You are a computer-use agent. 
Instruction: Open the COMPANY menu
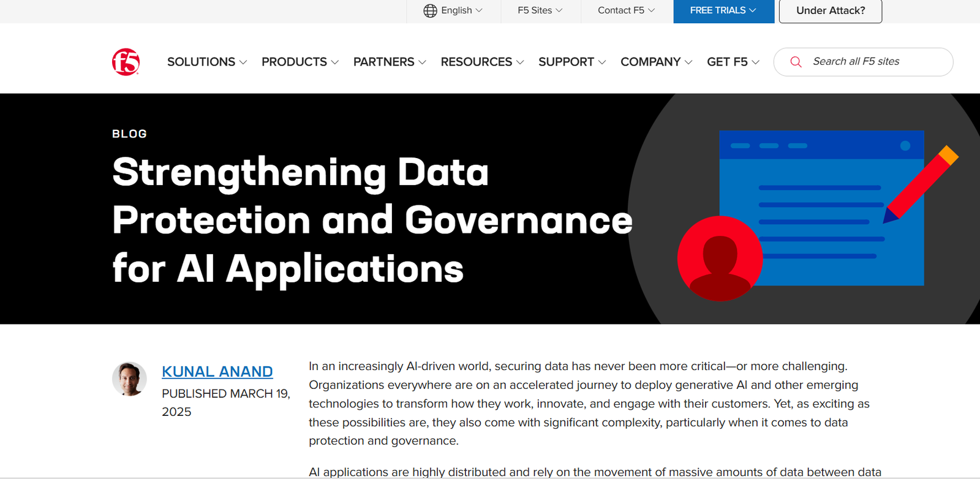pyautogui.click(x=655, y=62)
